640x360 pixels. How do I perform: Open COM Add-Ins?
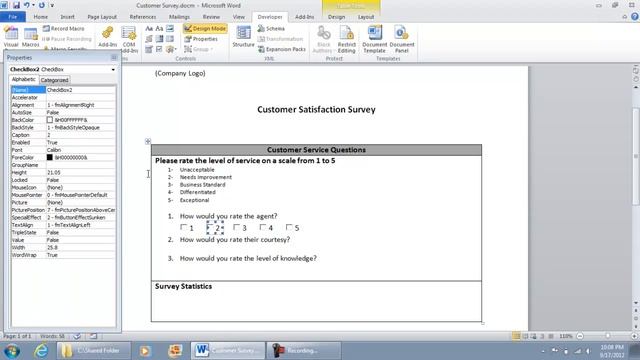tap(129, 39)
